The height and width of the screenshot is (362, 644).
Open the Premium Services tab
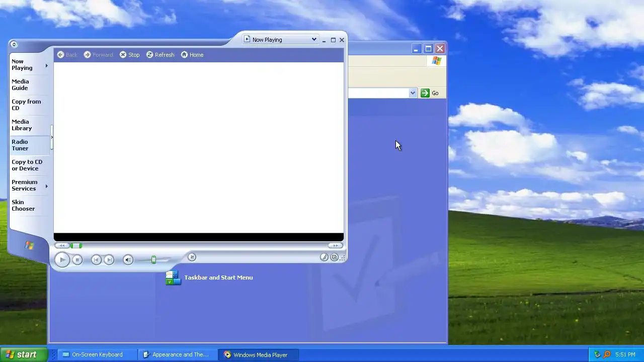(27, 186)
